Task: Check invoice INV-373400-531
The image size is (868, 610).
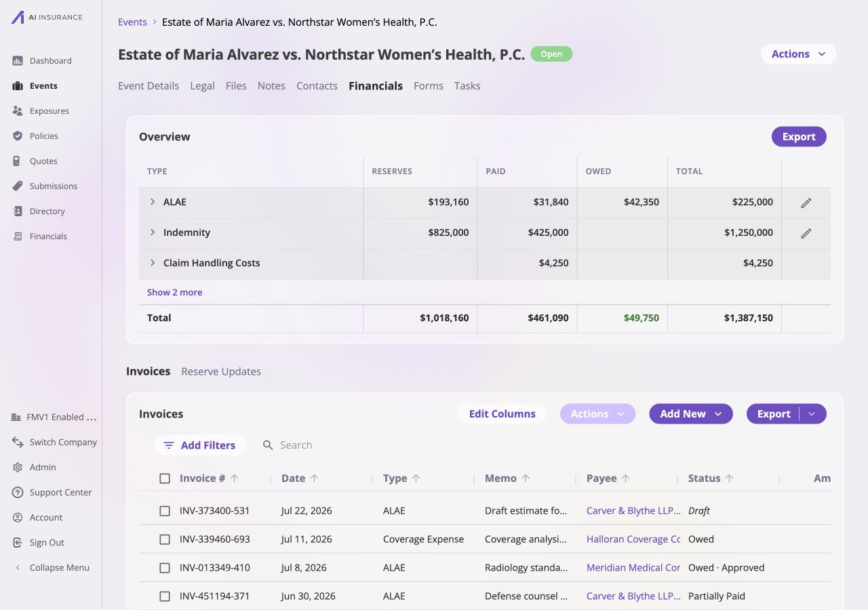Action: point(165,511)
